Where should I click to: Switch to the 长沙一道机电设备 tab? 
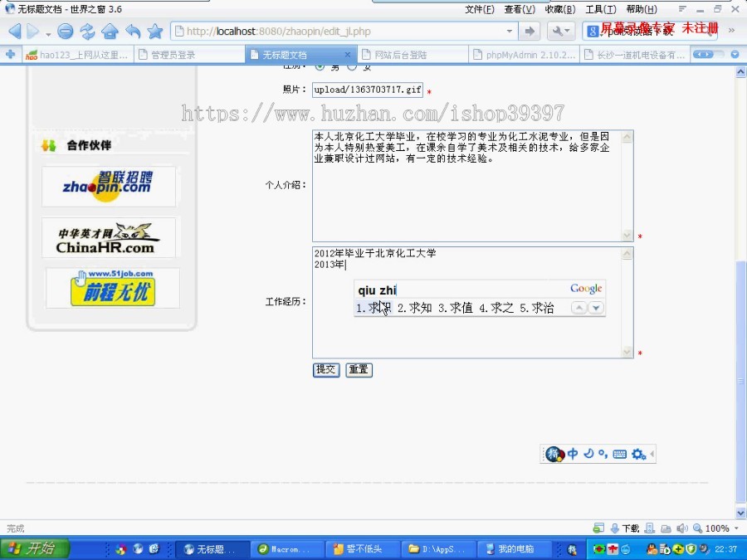pos(635,55)
